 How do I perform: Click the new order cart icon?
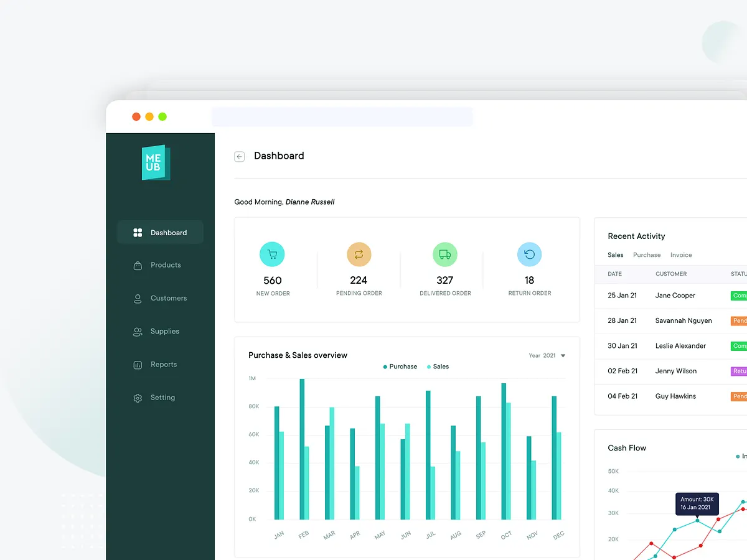tap(272, 254)
